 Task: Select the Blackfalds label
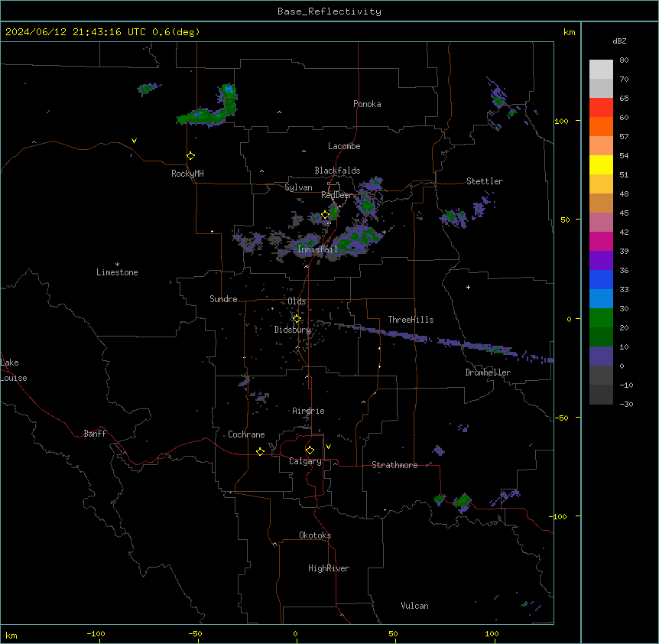(337, 171)
